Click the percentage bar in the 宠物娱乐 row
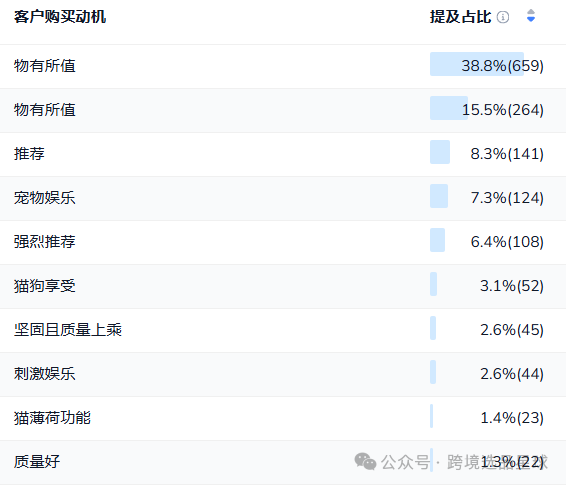Viewport: 566px width, 485px height. click(x=439, y=196)
